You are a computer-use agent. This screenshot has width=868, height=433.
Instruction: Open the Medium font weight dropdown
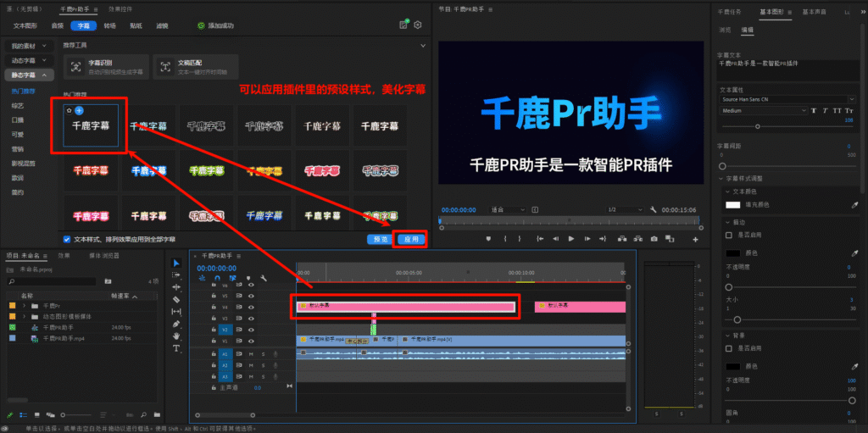[x=764, y=111]
